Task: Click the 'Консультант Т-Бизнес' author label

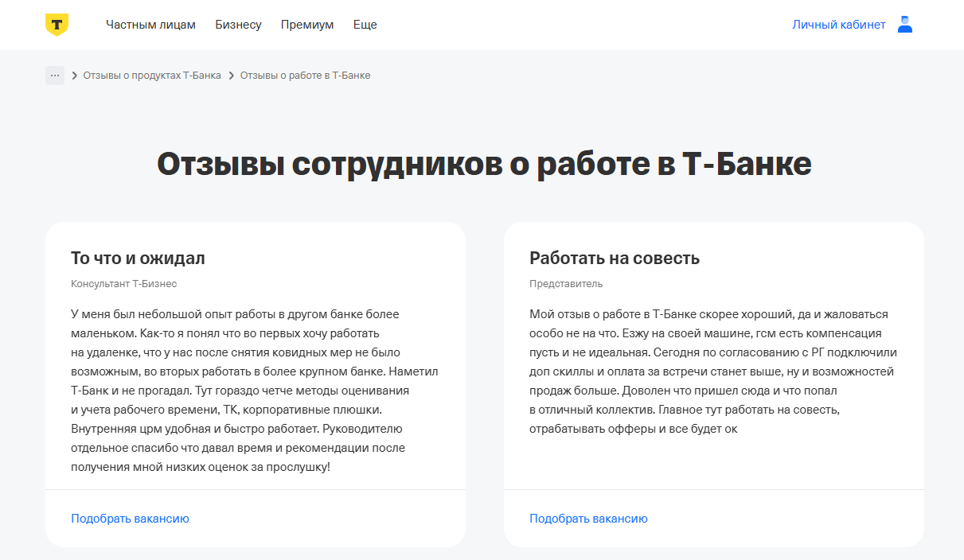Action: (123, 284)
